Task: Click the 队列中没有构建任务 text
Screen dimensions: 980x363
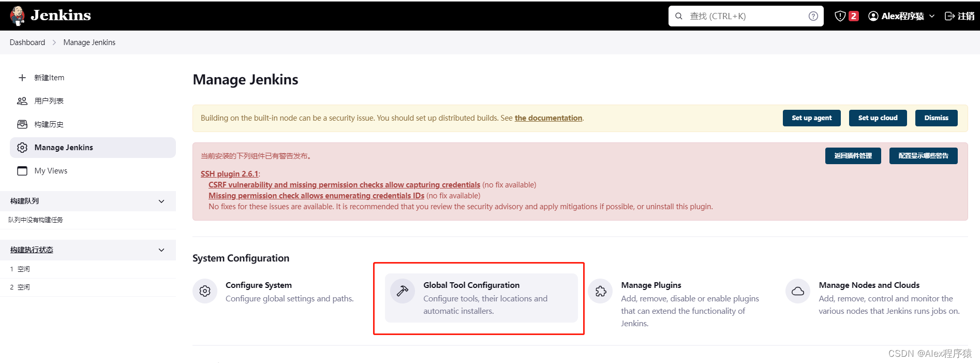Action: click(36, 220)
